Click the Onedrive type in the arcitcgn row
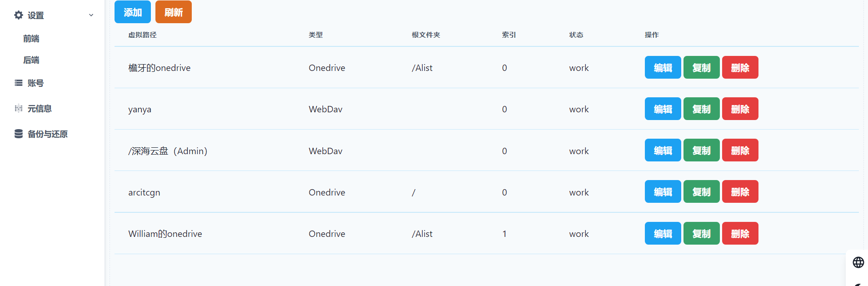This screenshot has width=868, height=286. tap(327, 192)
